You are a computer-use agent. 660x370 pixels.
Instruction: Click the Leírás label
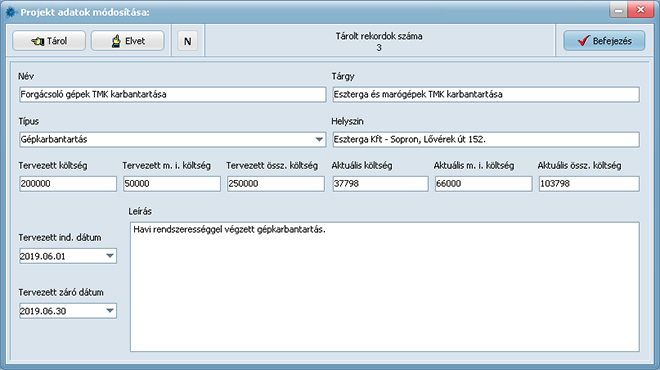click(x=140, y=211)
